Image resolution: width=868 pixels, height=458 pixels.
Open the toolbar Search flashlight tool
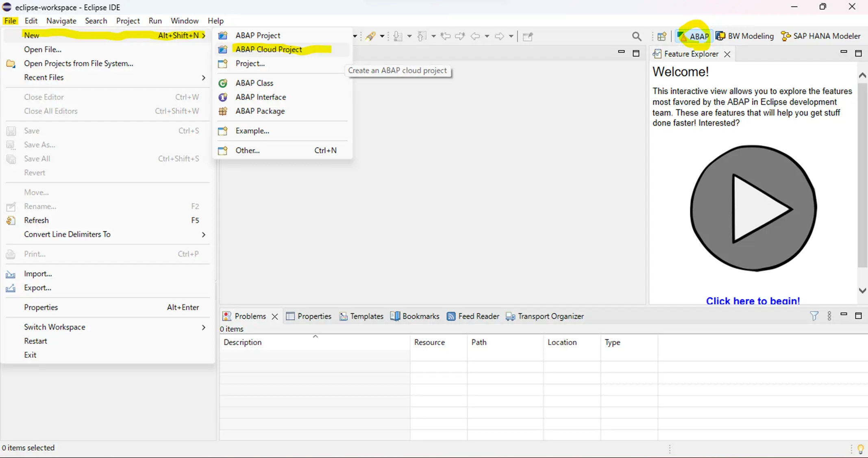click(x=370, y=36)
